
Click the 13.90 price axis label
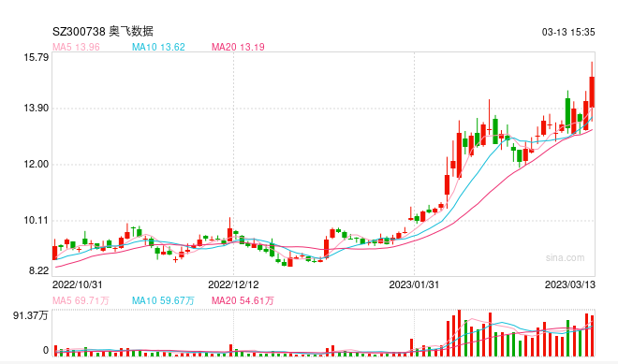pyautogui.click(x=37, y=108)
